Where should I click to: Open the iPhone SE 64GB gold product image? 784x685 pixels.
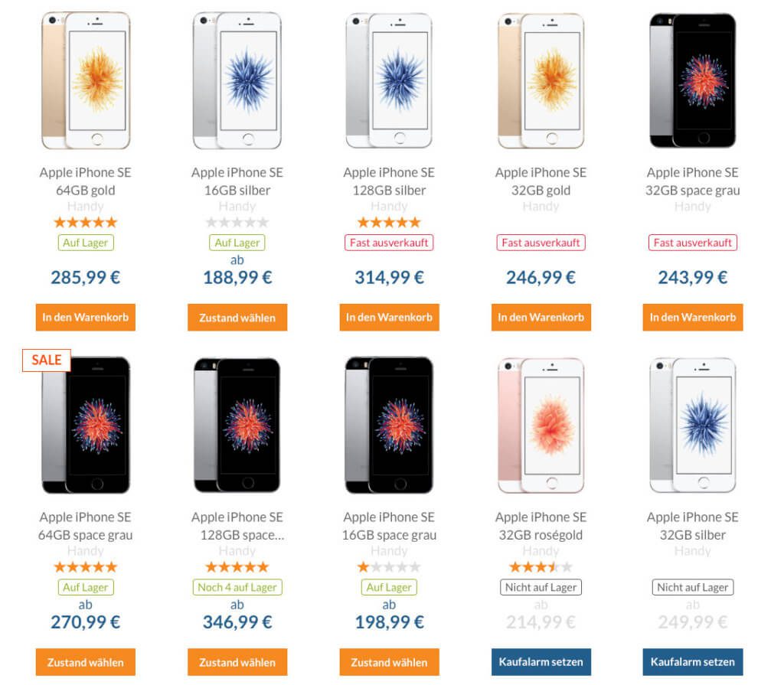[86, 80]
